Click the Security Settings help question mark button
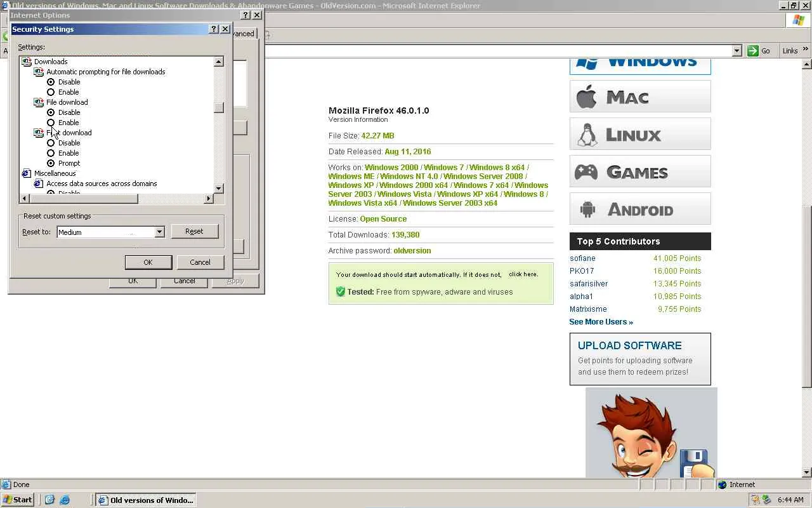This screenshot has width=812, height=508. (x=214, y=29)
